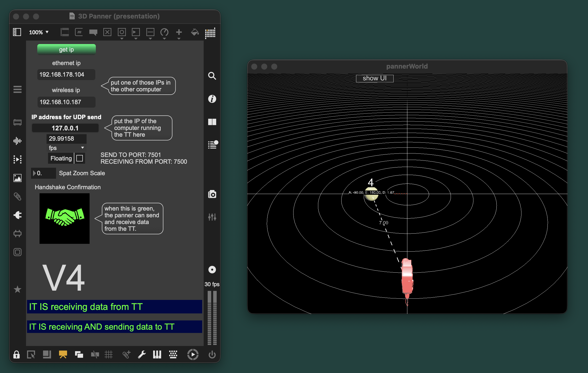The image size is (588, 373).
Task: Toggle presentation mode yellow icon
Action: tap(63, 354)
